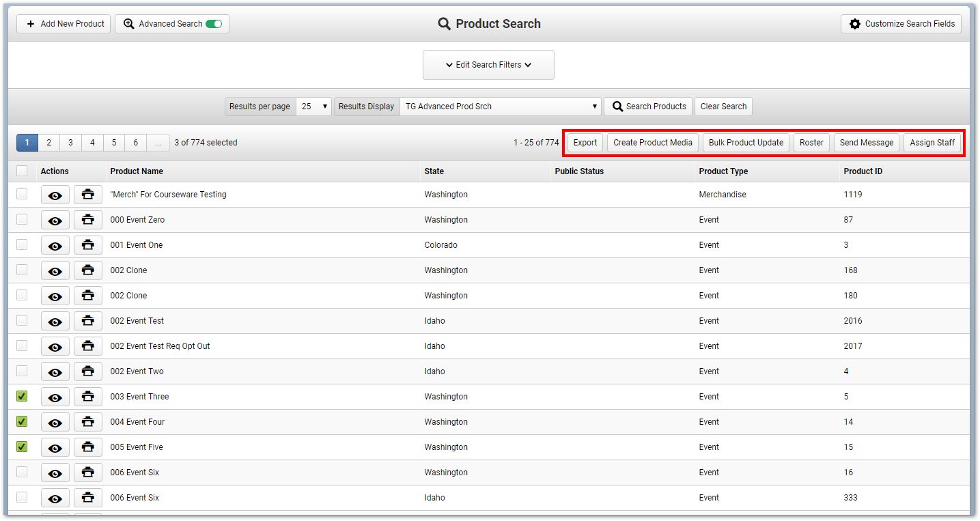Screen dimensions: 980x521
Task: Toggle the Advanced Search switch off
Action: coord(214,24)
